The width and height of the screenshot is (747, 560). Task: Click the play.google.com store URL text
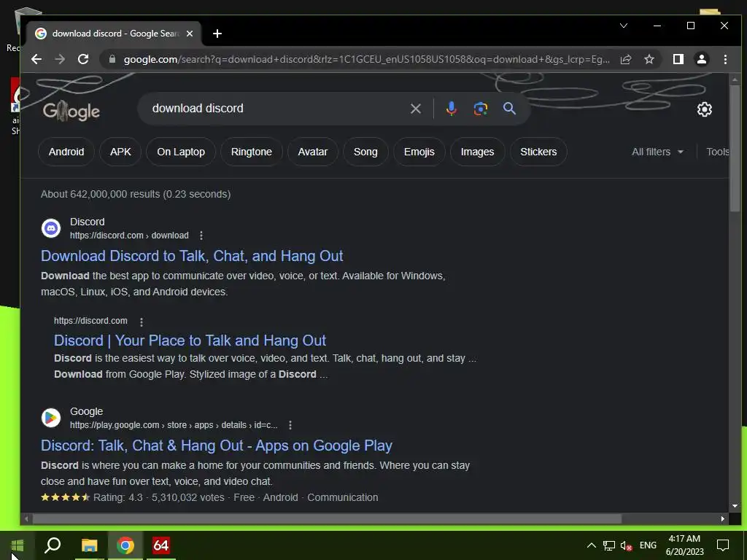tap(174, 425)
